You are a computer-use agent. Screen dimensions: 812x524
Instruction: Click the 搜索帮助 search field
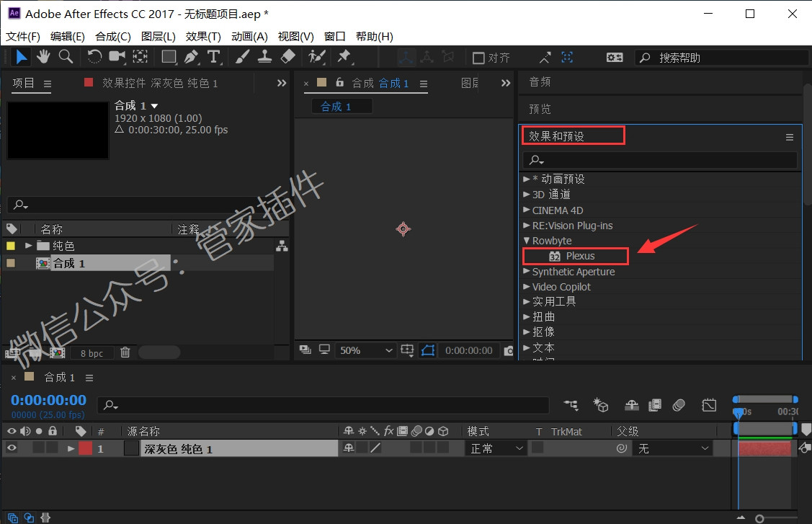pos(722,58)
